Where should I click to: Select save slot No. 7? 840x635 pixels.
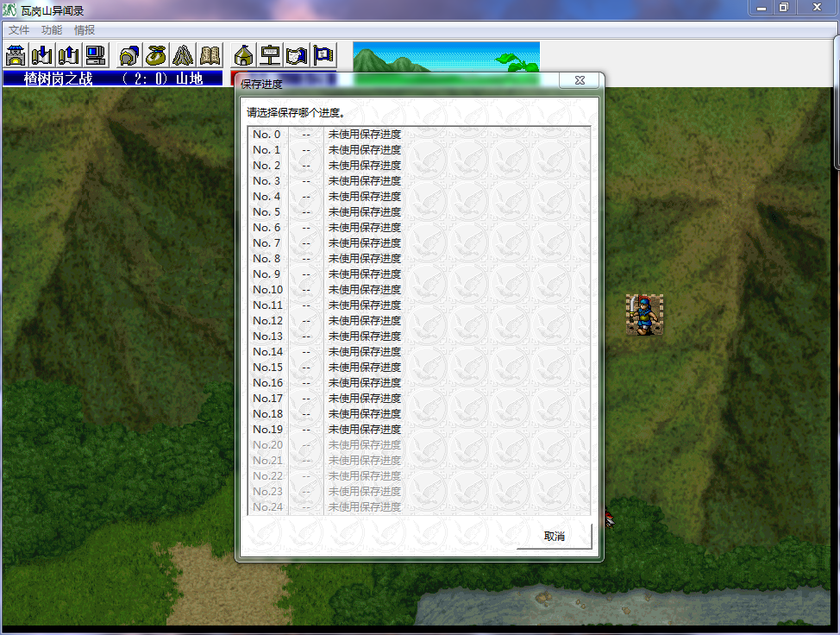419,243
